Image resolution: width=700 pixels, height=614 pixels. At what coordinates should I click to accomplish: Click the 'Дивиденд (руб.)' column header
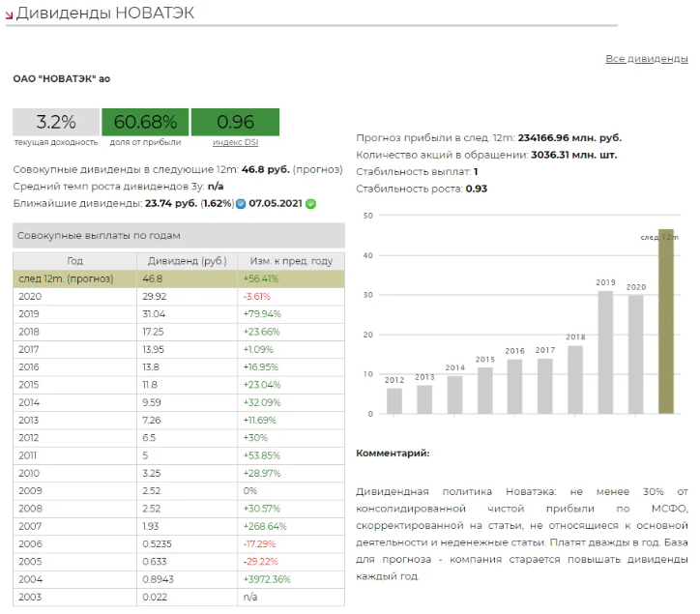pos(187,261)
